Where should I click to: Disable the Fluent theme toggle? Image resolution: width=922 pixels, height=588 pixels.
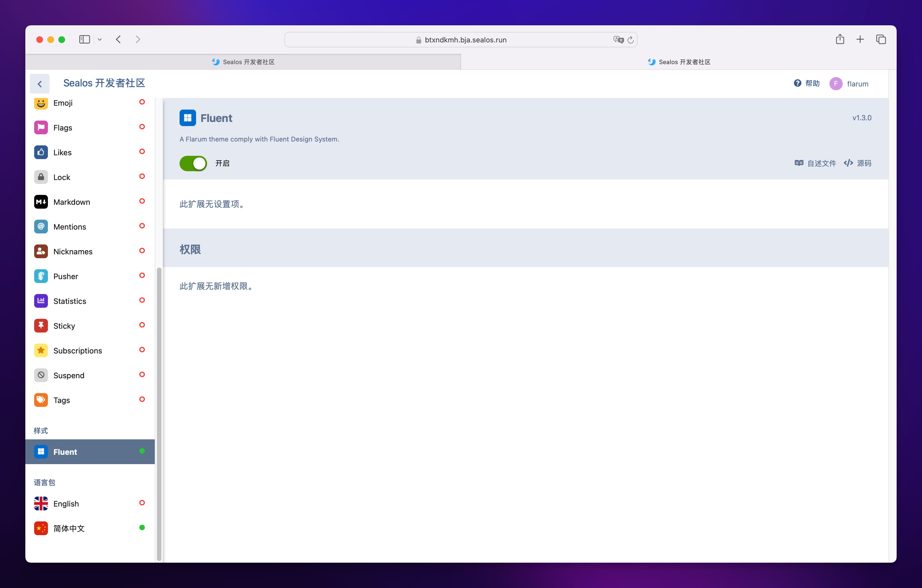[x=193, y=164]
